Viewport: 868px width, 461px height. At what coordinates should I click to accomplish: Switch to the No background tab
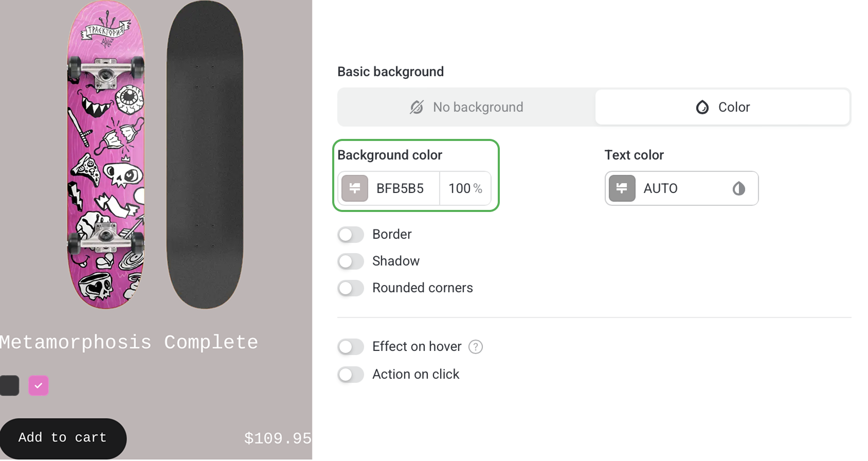point(466,107)
